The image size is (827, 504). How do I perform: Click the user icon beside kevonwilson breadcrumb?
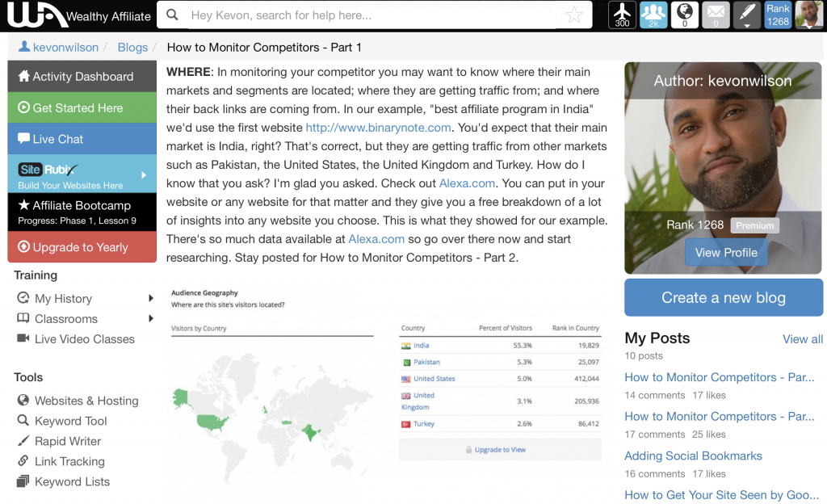tap(23, 46)
